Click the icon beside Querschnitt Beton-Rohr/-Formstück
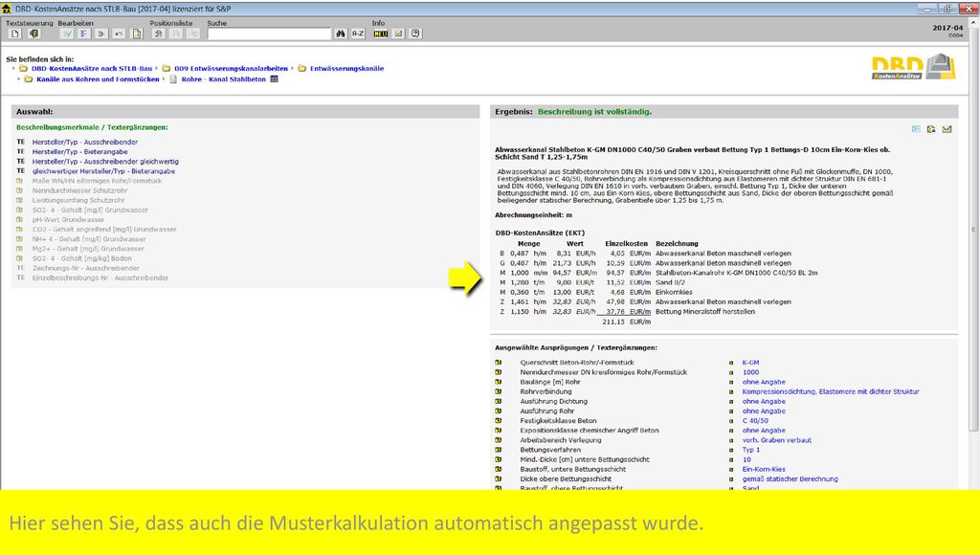The height and width of the screenshot is (555, 980). click(498, 363)
